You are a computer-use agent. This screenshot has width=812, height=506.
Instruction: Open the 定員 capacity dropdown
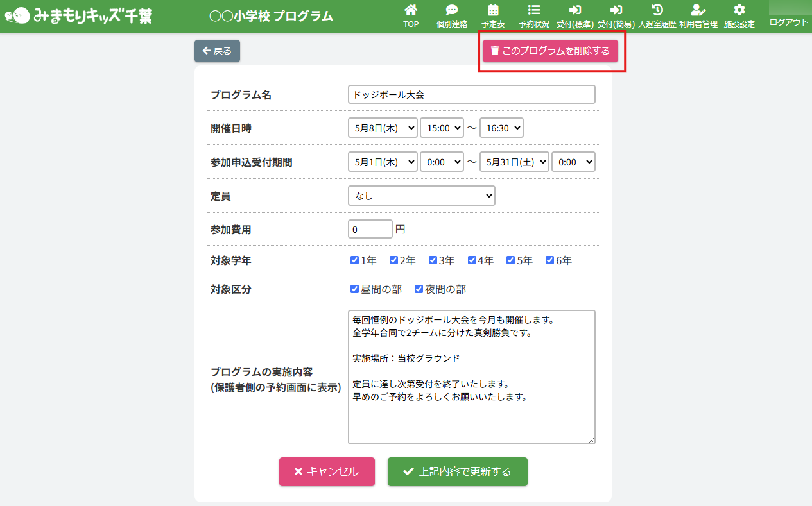[x=421, y=196]
